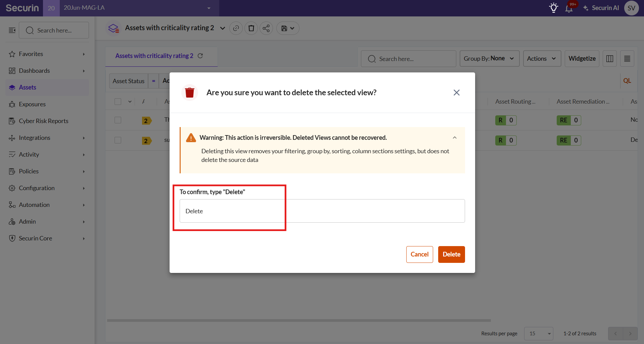Open column chooser icon
This screenshot has height=344, width=644.
pos(610,59)
